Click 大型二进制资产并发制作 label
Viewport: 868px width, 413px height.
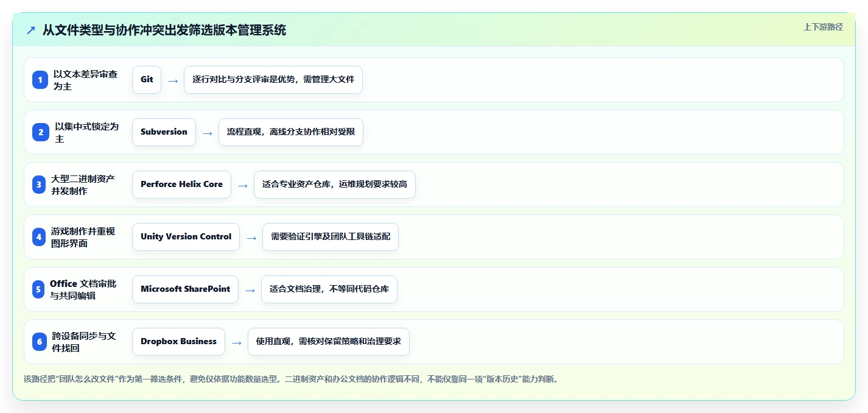[x=83, y=185]
